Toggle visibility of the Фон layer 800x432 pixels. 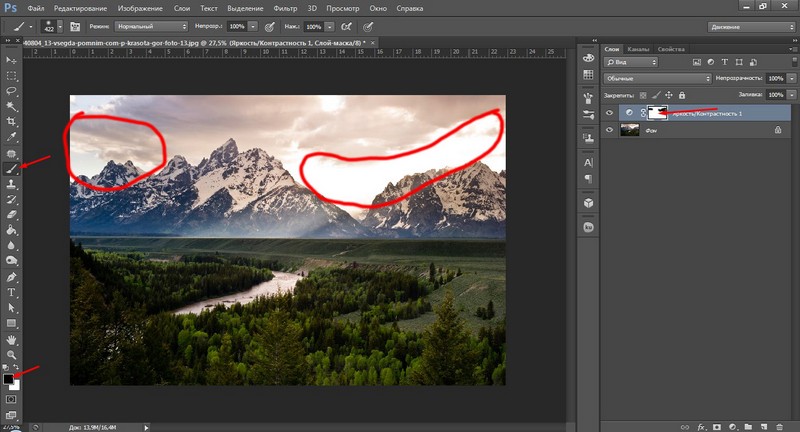tap(611, 130)
